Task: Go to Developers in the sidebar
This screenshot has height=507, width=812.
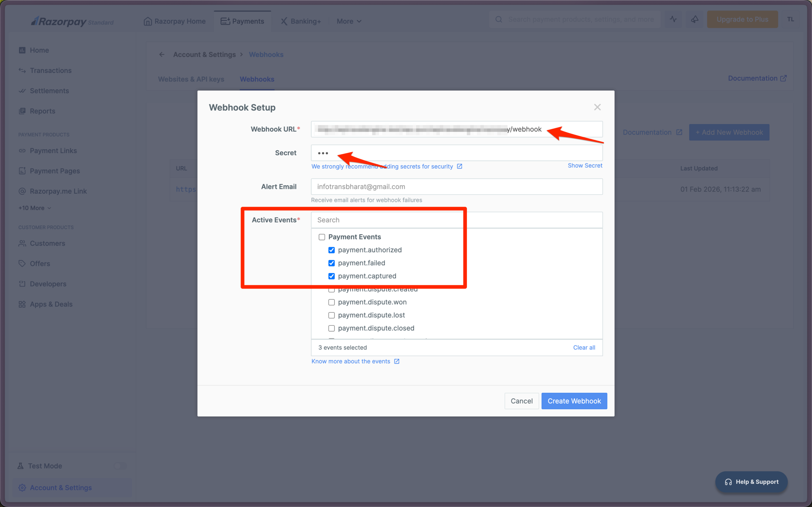Action: click(x=48, y=284)
